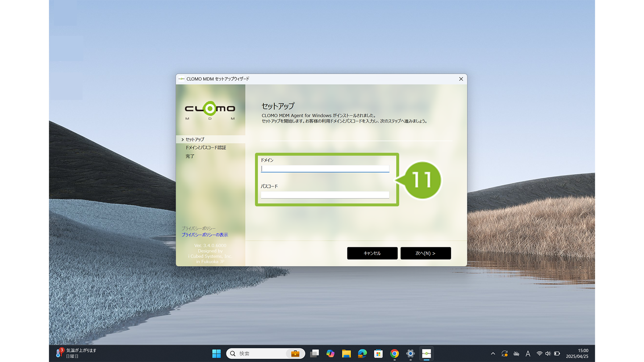Click the CLOMO MDM logo

pos(210,110)
